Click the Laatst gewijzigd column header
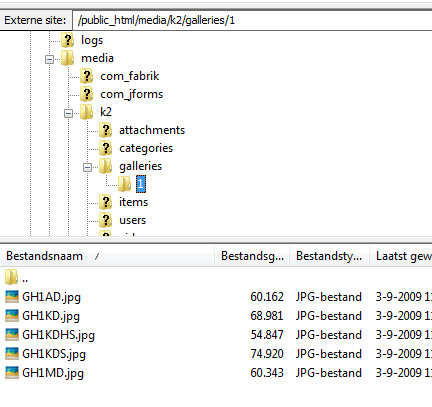Screen dimensions: 432x407 click(401, 256)
